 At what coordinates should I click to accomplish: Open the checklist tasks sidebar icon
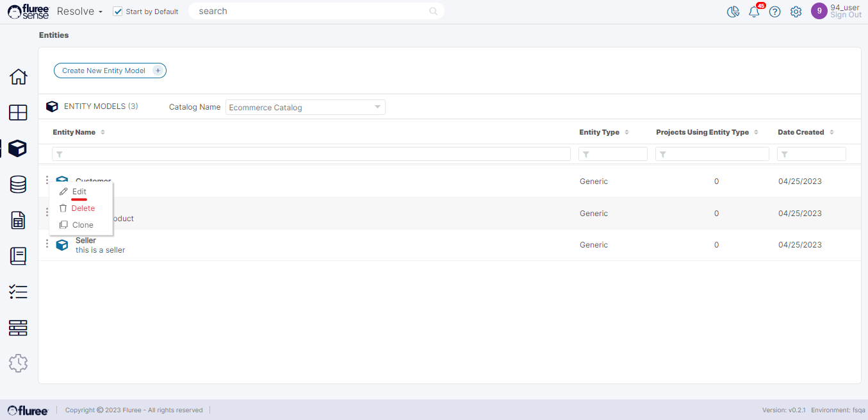[x=18, y=292]
